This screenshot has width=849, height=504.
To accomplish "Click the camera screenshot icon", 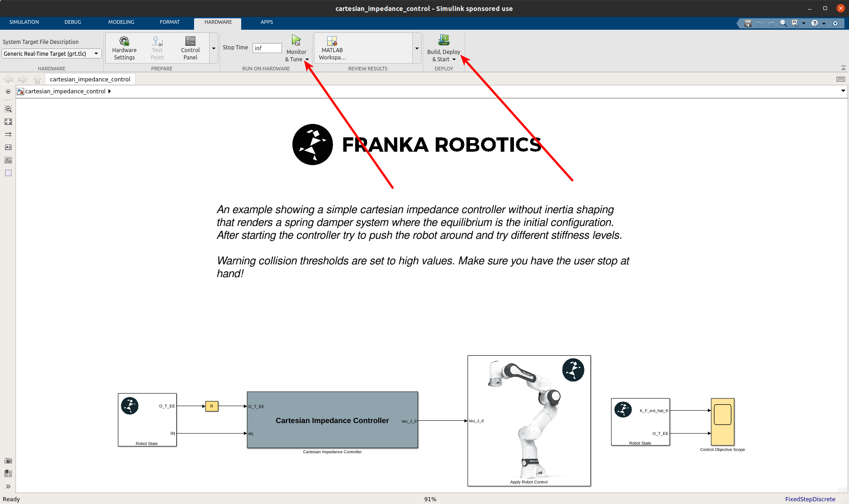I will (8, 461).
